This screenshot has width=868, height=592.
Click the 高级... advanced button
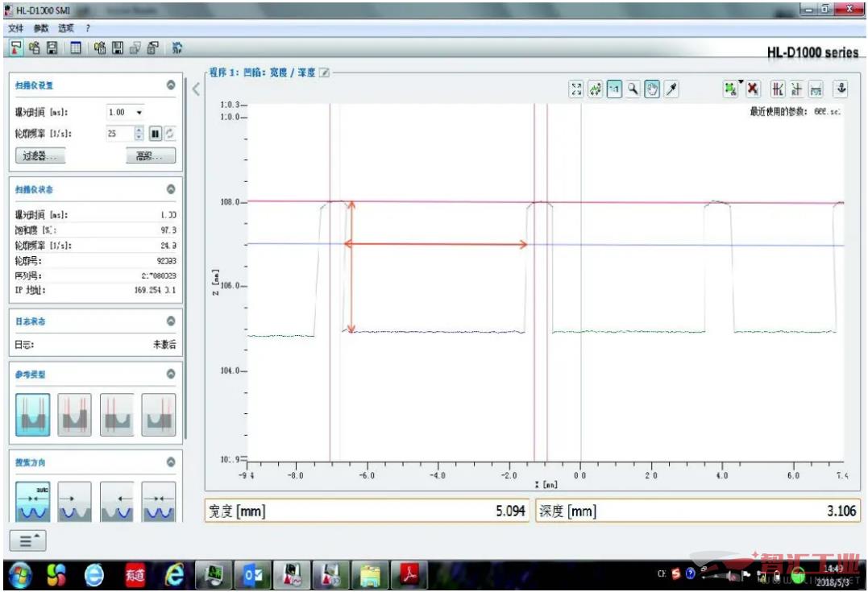click(x=151, y=155)
